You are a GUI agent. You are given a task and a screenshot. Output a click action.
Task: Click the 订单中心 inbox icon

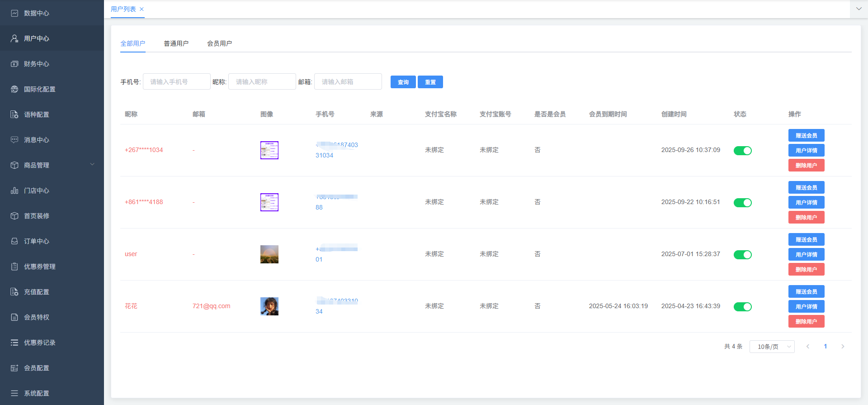pyautogui.click(x=14, y=241)
